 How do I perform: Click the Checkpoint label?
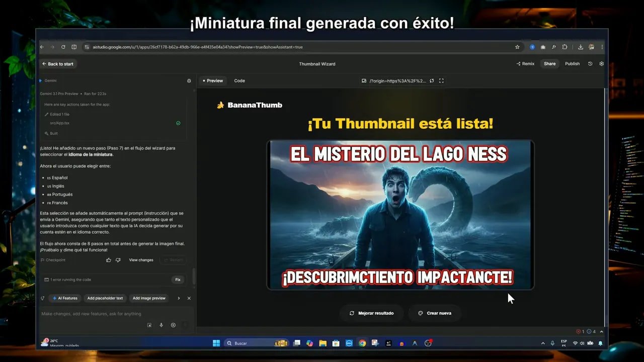click(53, 260)
